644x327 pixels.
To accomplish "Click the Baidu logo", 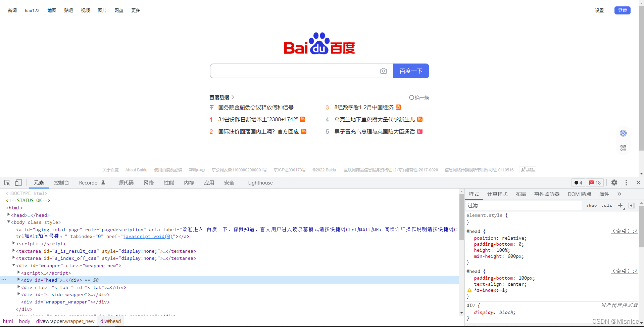I will pyautogui.click(x=319, y=43).
